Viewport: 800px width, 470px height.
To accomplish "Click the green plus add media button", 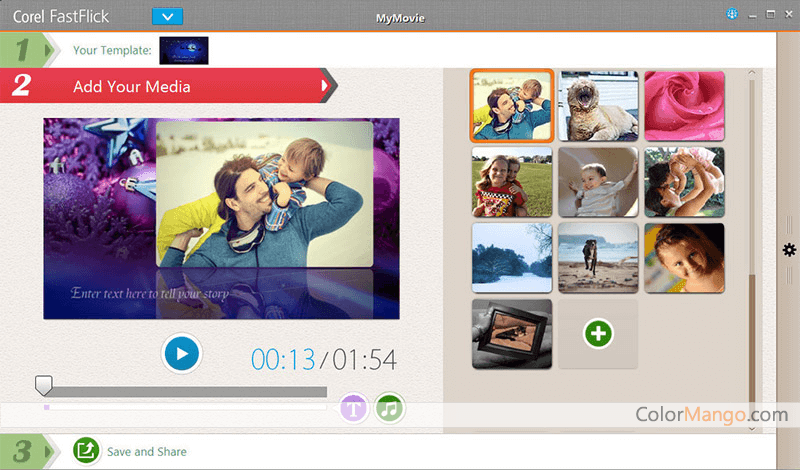I will [x=597, y=334].
